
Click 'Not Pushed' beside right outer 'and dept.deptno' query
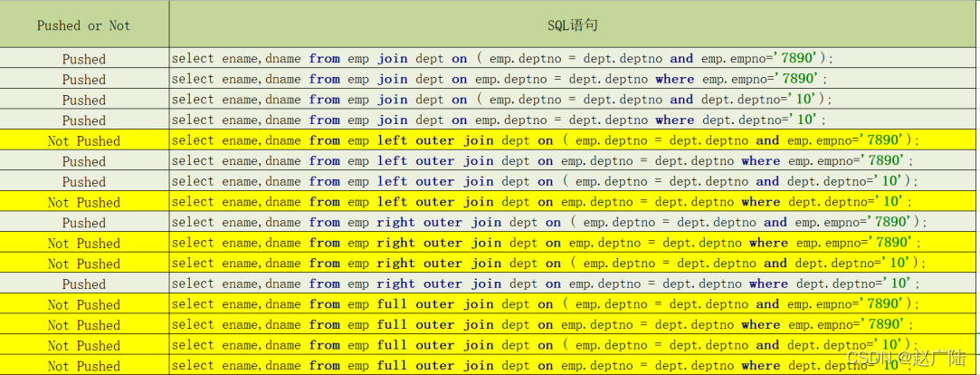point(84,264)
